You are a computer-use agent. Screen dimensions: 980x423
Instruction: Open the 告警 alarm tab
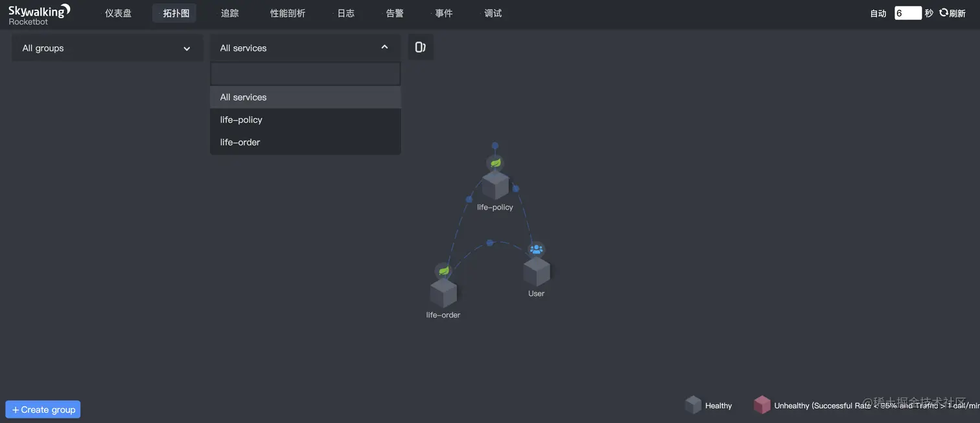click(x=395, y=13)
